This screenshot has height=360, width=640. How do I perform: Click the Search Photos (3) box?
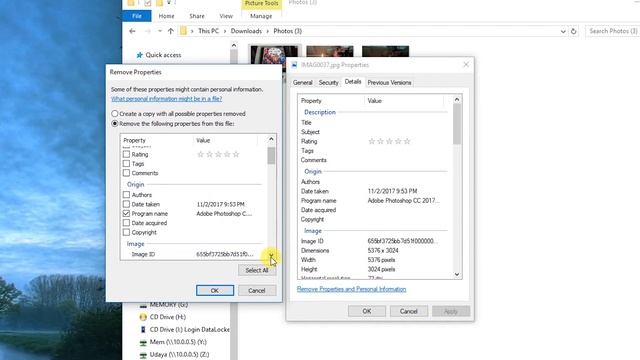click(612, 31)
